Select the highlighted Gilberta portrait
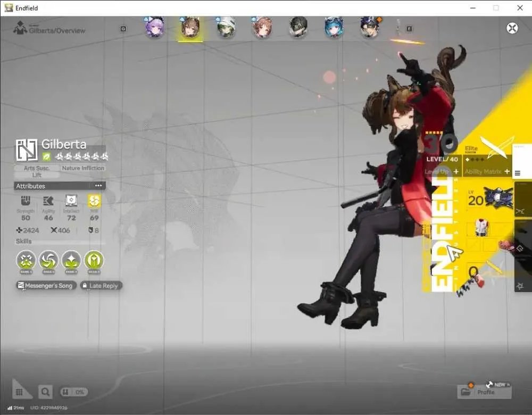The width and height of the screenshot is (532, 415). pos(190,27)
